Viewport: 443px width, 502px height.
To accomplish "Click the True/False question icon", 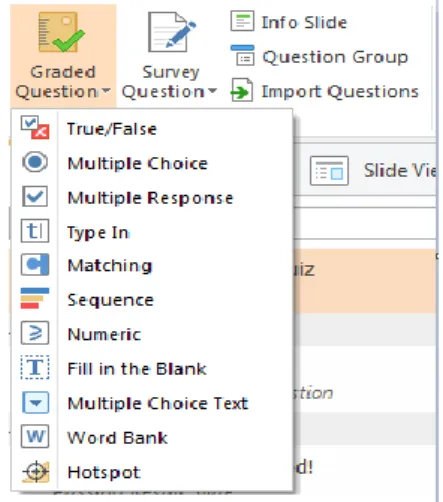I will [35, 127].
